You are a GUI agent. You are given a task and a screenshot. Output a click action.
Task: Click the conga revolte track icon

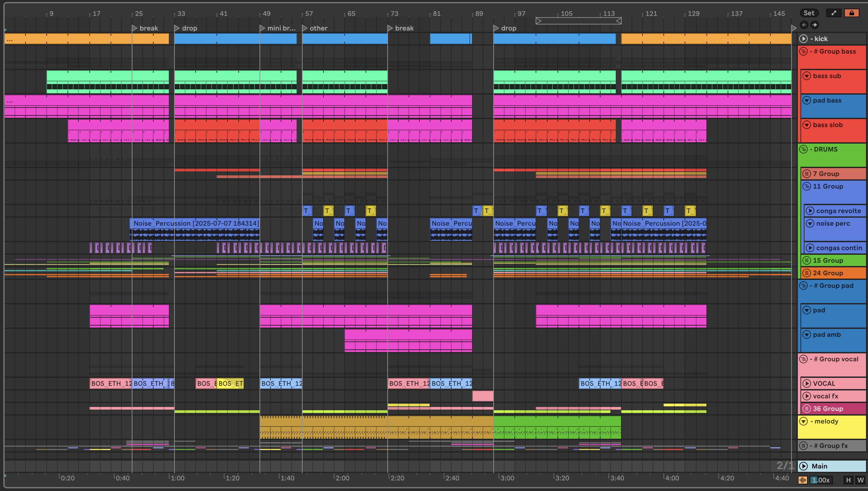810,211
